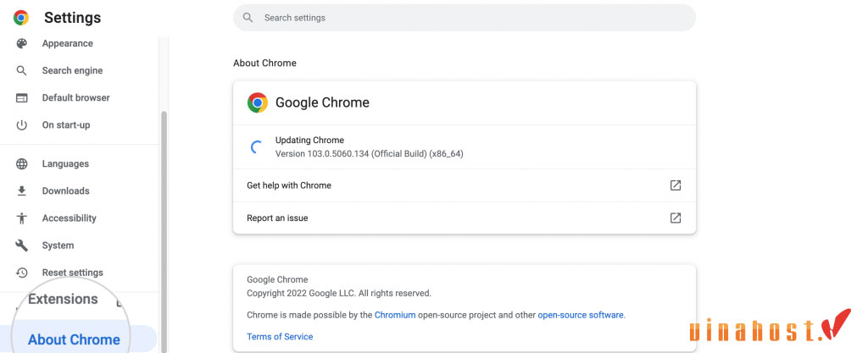868x353 pixels.
Task: Click the Downloads arrow icon
Action: pos(21,190)
